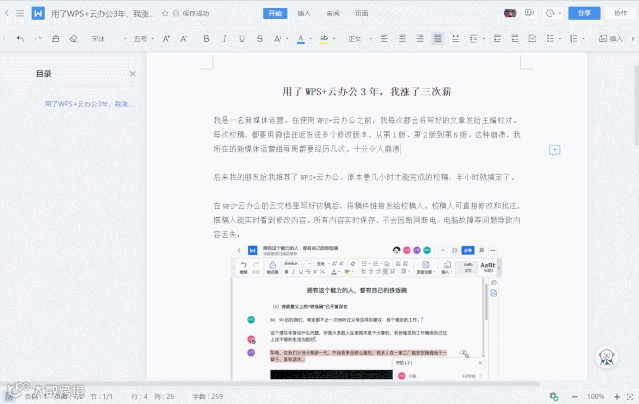The width and height of the screenshot is (639, 404).
Task: Show more toolbar items with right arrow
Action: (633, 39)
